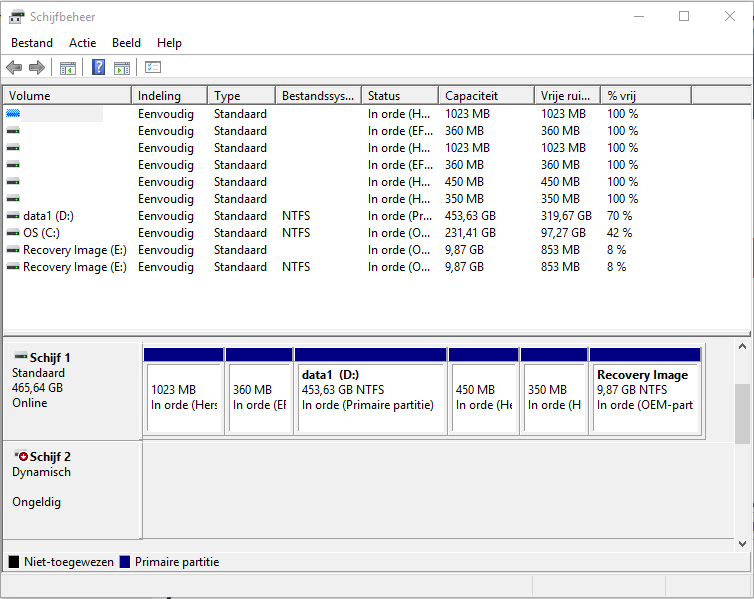754x599 pixels.
Task: Click the Schijfbeheer icon in the title bar
Action: point(17,16)
